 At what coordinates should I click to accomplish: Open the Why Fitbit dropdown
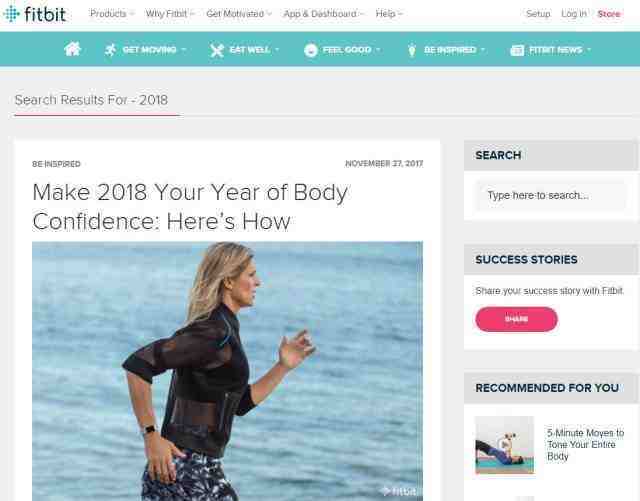tap(170, 14)
